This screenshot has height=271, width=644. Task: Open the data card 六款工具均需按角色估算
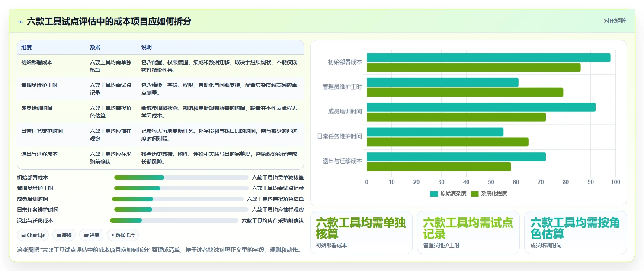pyautogui.click(x=576, y=232)
